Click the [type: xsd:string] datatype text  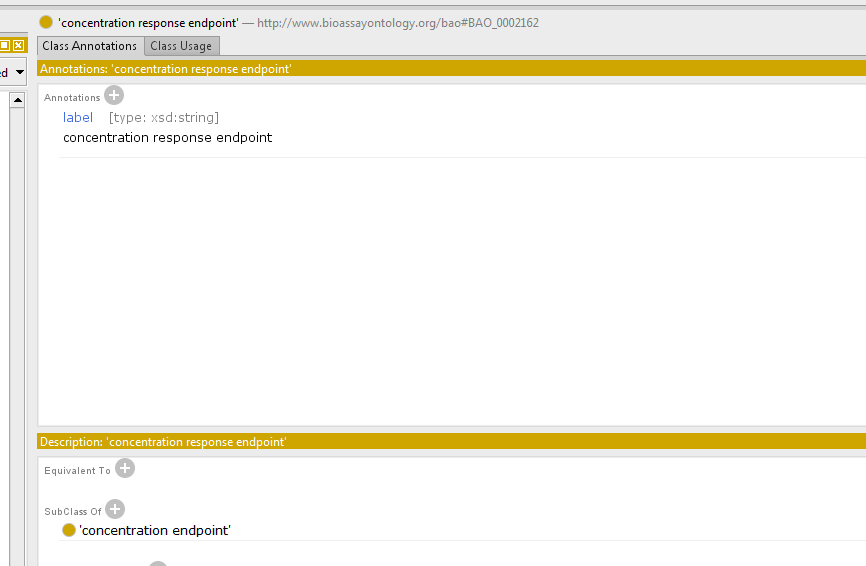click(x=163, y=118)
